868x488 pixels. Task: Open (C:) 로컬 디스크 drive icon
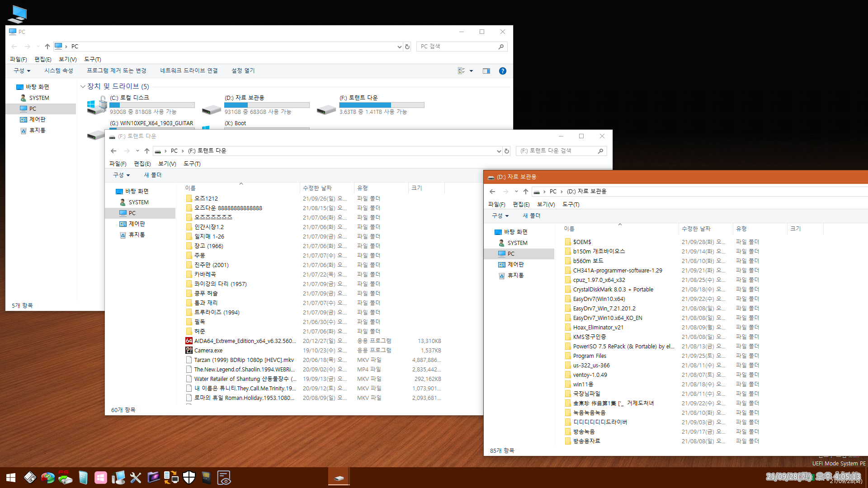pyautogui.click(x=97, y=105)
